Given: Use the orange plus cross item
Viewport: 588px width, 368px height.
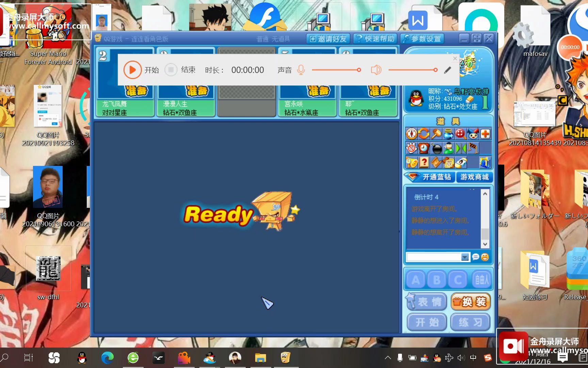Looking at the screenshot, I should coord(486,134).
